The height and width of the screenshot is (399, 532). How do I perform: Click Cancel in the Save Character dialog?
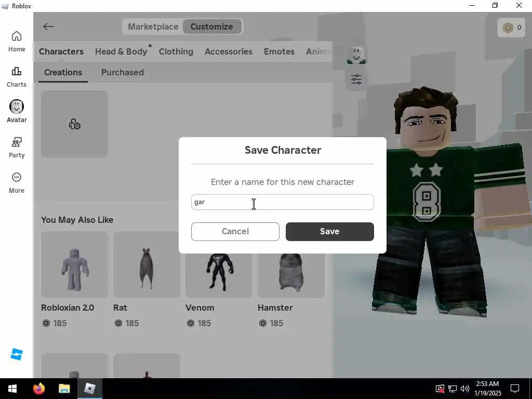[x=235, y=231]
